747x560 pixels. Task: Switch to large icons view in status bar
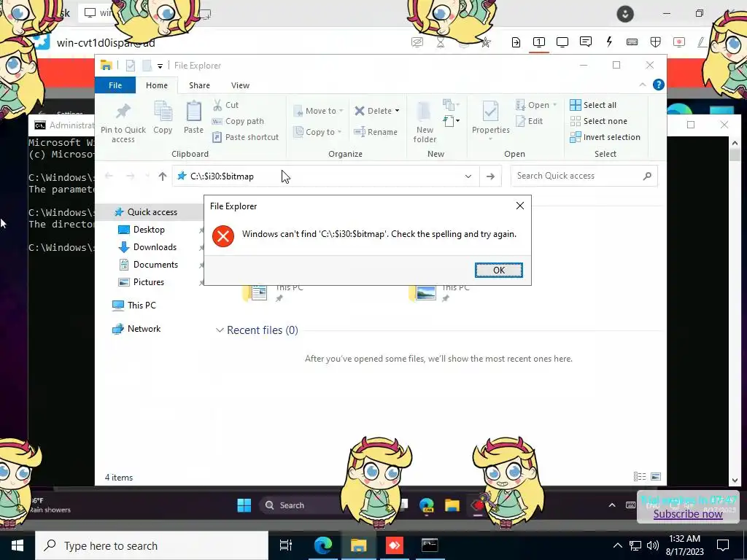coord(656,477)
